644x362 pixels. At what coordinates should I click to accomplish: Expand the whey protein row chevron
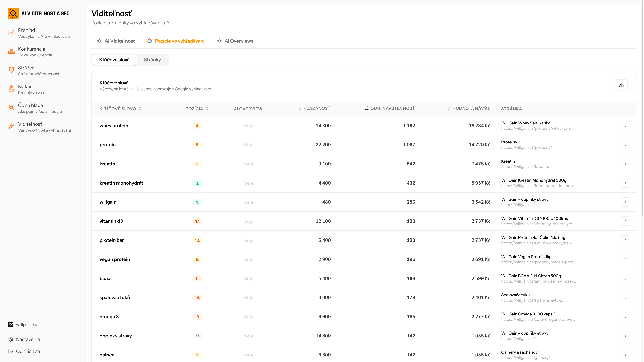(625, 126)
